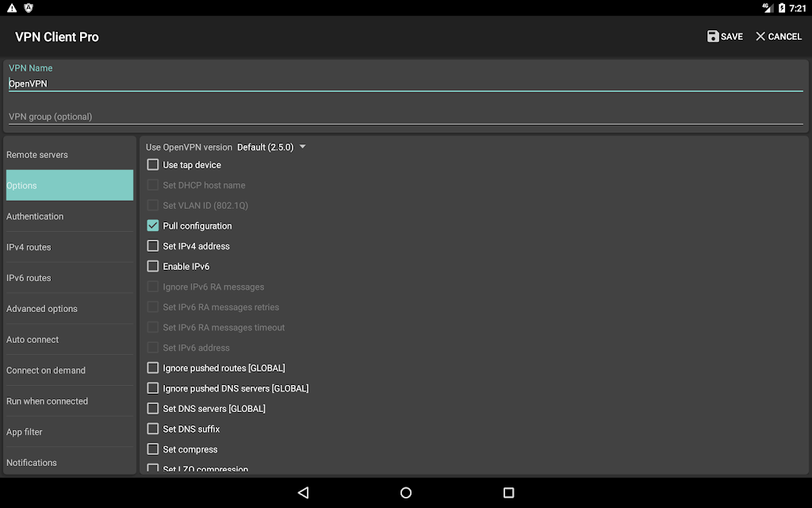Screen dimensions: 812x508
Task: Check the Set DNS suffix option
Action: click(153, 429)
